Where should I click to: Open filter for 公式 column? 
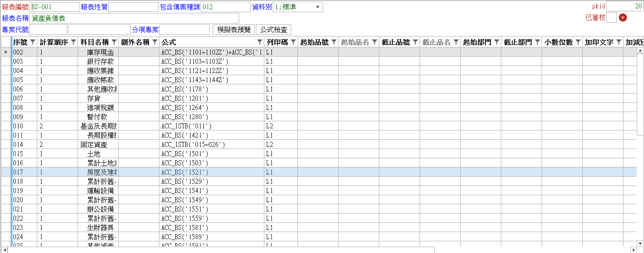pyautogui.click(x=259, y=42)
